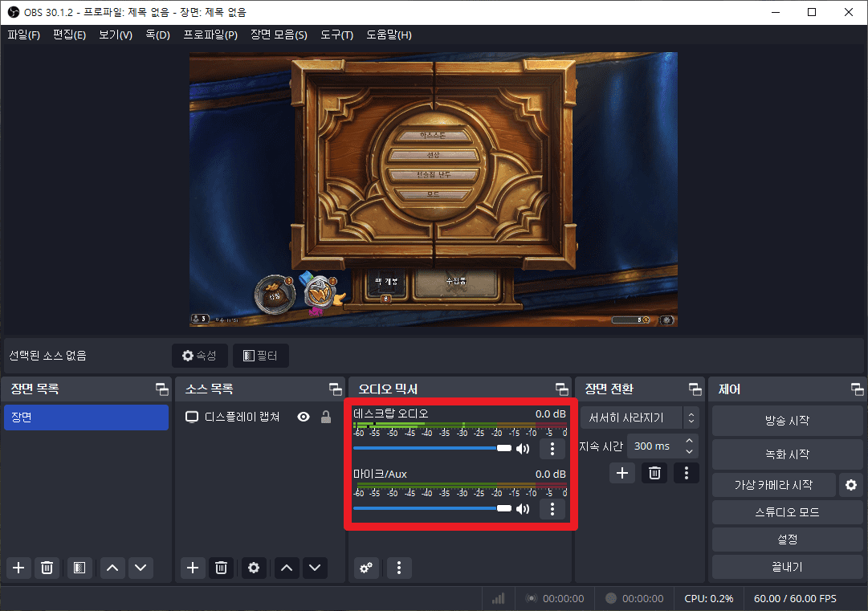Open 설정 settings button
Viewport: 868px width, 611px height.
click(787, 540)
